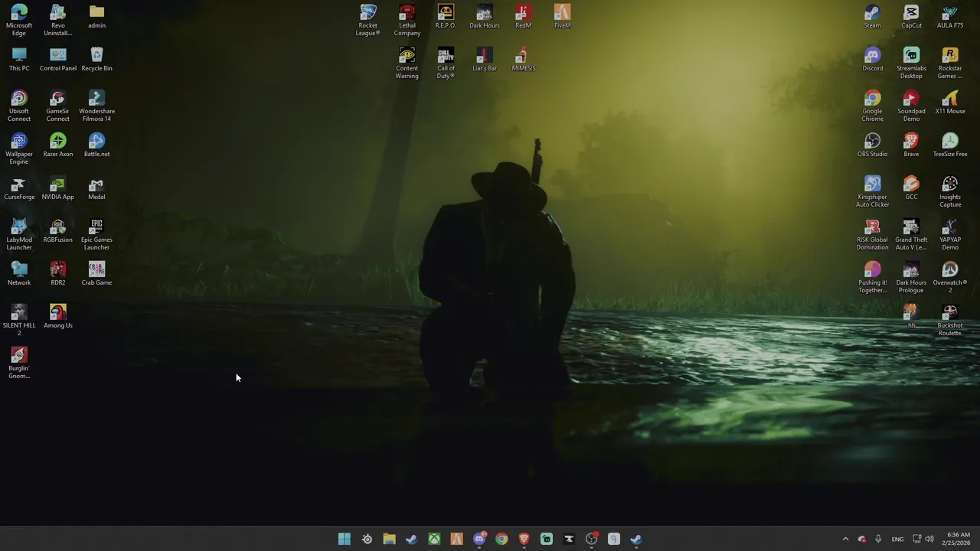The height and width of the screenshot is (551, 980).
Task: Select the CapCut desktop shortcut
Action: [911, 16]
